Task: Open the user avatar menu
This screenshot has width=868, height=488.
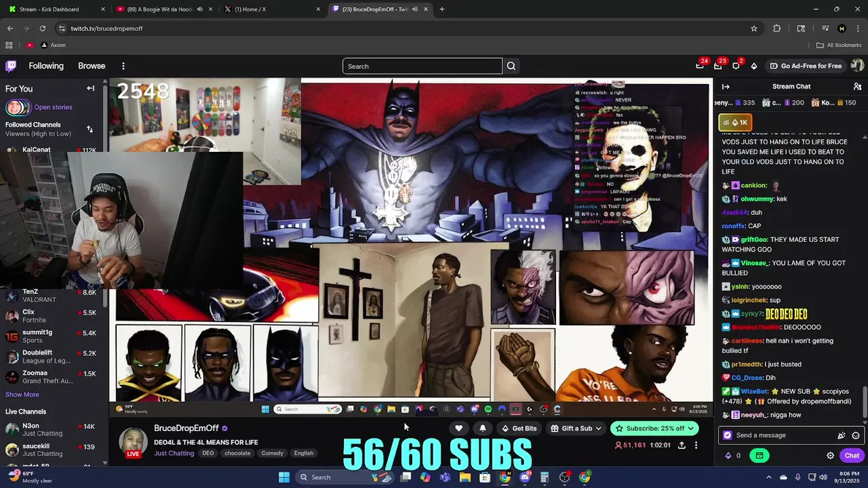Action: (x=857, y=66)
